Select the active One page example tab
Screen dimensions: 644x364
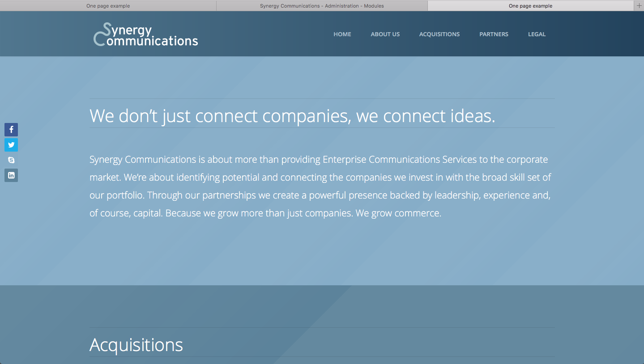point(531,6)
